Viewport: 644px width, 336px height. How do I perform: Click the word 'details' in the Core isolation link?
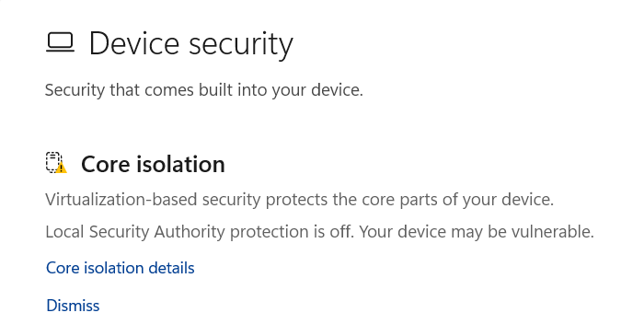(x=171, y=268)
